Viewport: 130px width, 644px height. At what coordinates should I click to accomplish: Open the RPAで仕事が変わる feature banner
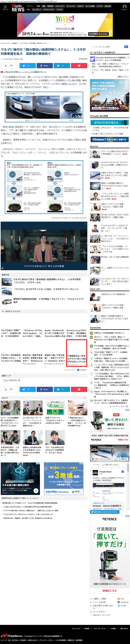tap(110, 122)
